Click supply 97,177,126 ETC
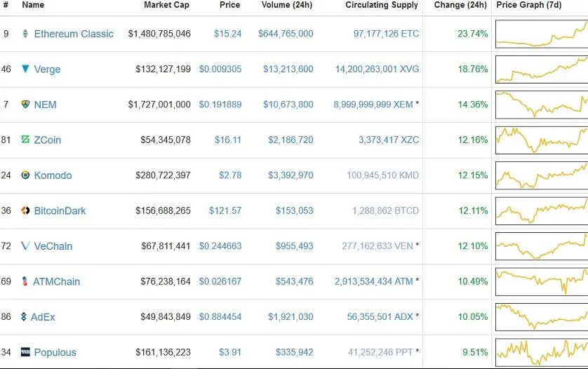This screenshot has height=369, width=588. pos(386,34)
